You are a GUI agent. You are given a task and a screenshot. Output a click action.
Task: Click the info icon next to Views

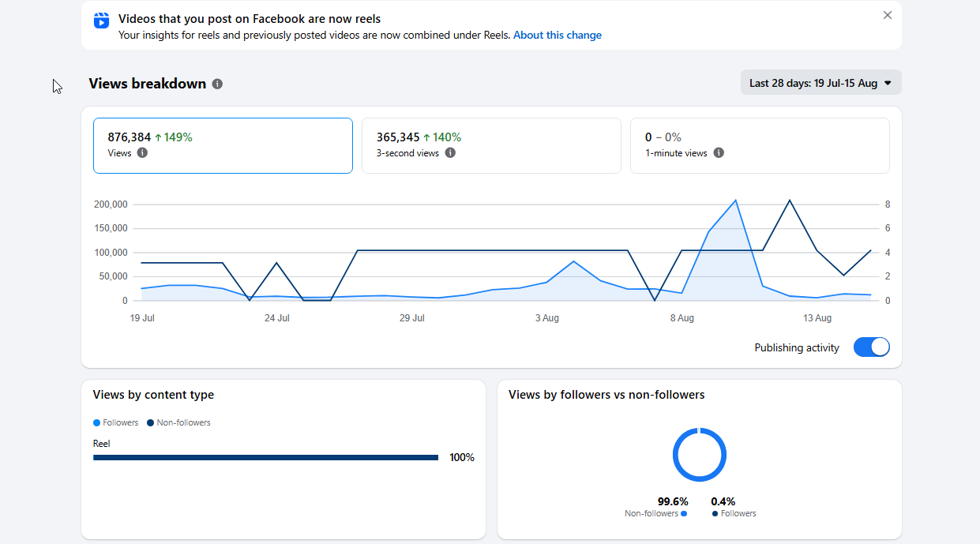click(x=142, y=153)
